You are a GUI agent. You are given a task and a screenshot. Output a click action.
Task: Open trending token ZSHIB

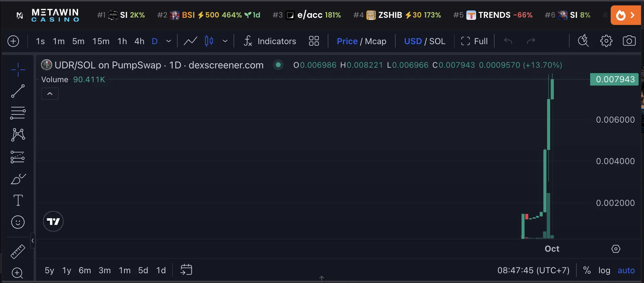[397, 15]
